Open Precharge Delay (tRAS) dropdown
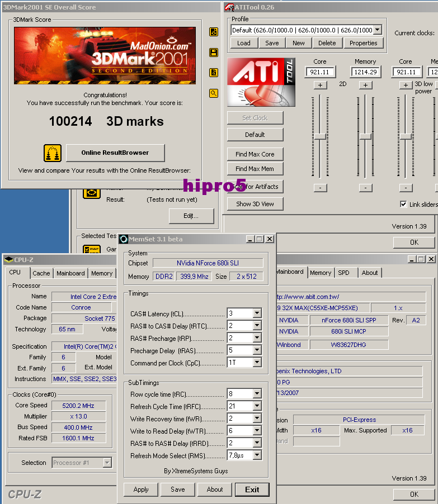 [x=257, y=350]
